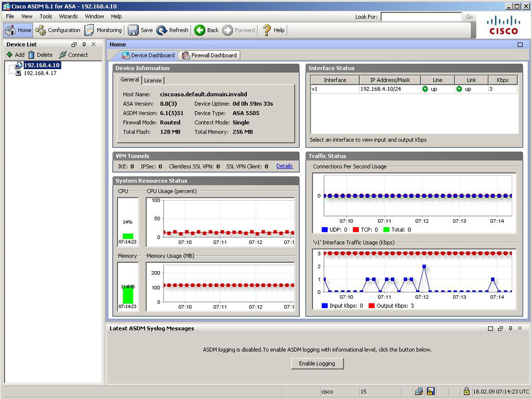This screenshot has width=532, height=399.
Task: Click the Kbps column header
Action: coord(503,80)
